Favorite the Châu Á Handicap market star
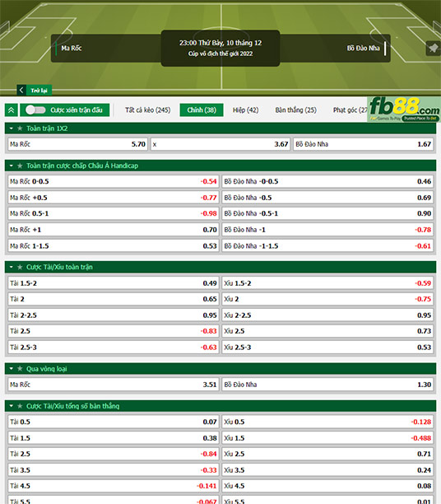Image resolution: width=441 pixels, height=504 pixels. click(20, 166)
